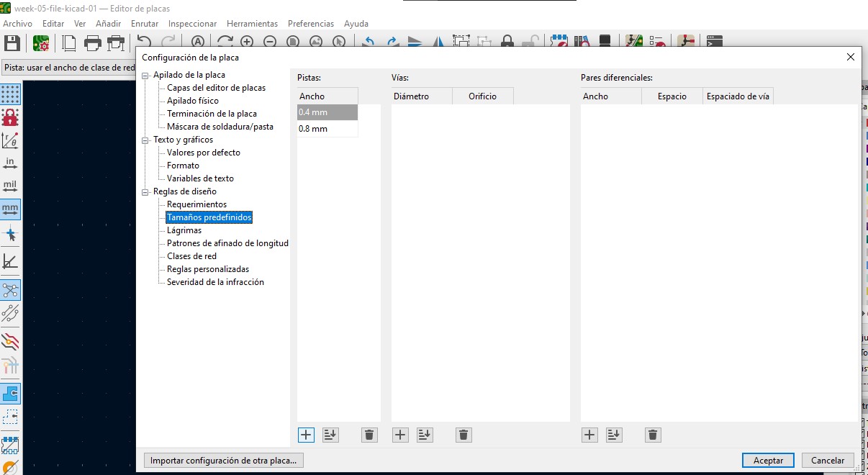This screenshot has width=868, height=475.
Task: Toggle mils unit button in left toolbar
Action: [10, 186]
